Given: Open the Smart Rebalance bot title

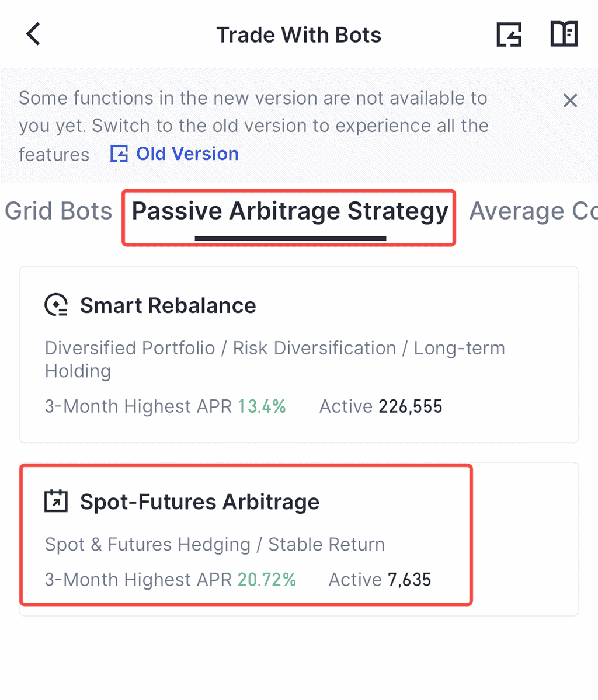Looking at the screenshot, I should [x=168, y=305].
